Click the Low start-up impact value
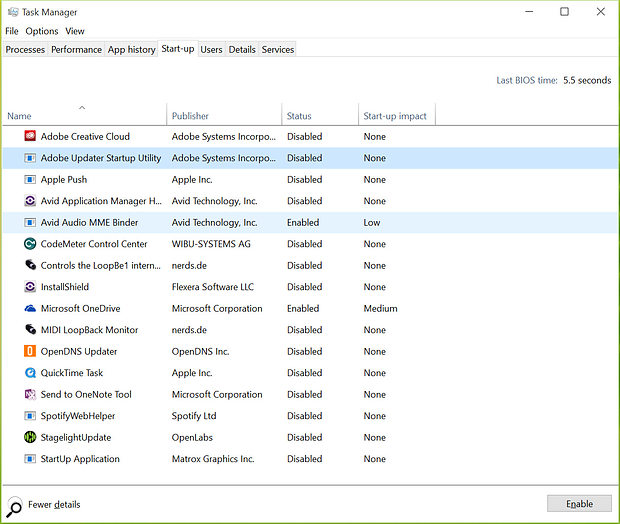This screenshot has height=524, width=620. coord(372,223)
